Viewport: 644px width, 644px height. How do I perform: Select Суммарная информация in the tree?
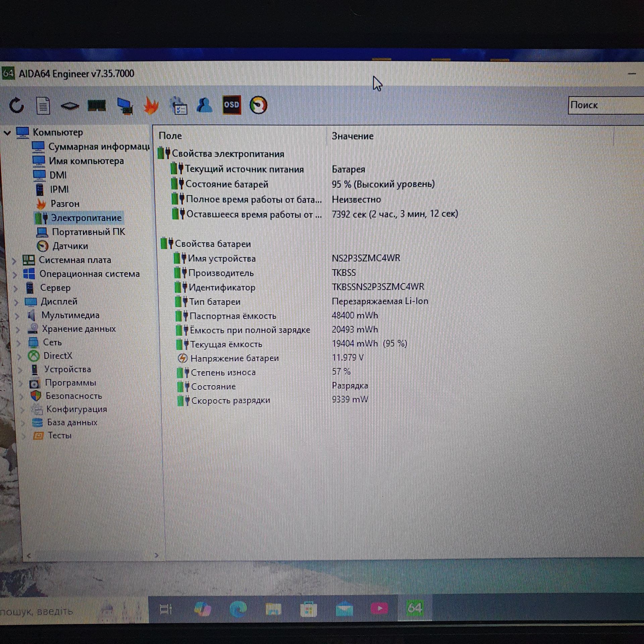click(99, 147)
